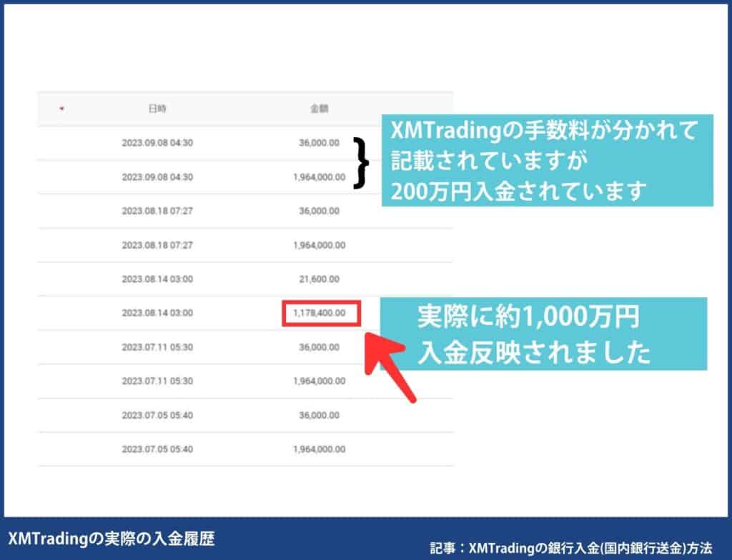Click the 1,964,000.00 amount dated 2023.08.18

pos(320,246)
